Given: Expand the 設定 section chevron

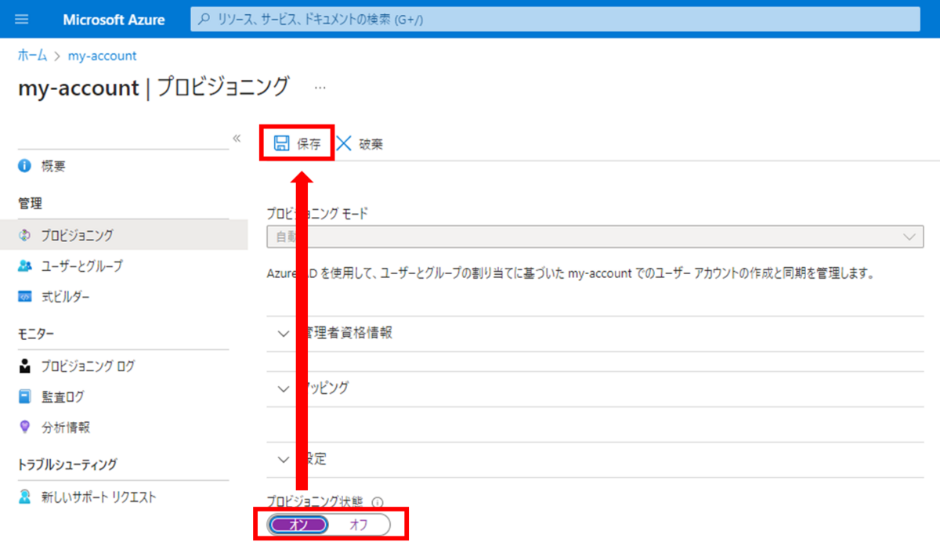Looking at the screenshot, I should point(284,459).
